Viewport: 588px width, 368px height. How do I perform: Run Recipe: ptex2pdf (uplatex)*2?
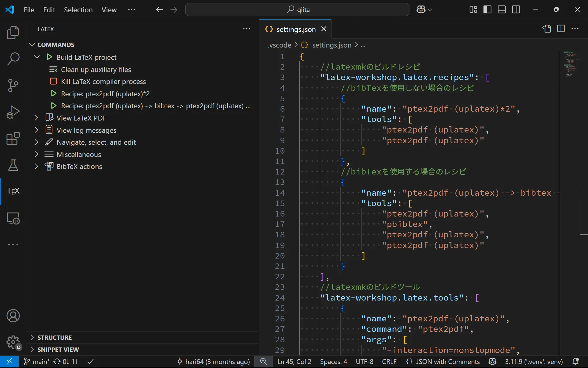point(105,94)
